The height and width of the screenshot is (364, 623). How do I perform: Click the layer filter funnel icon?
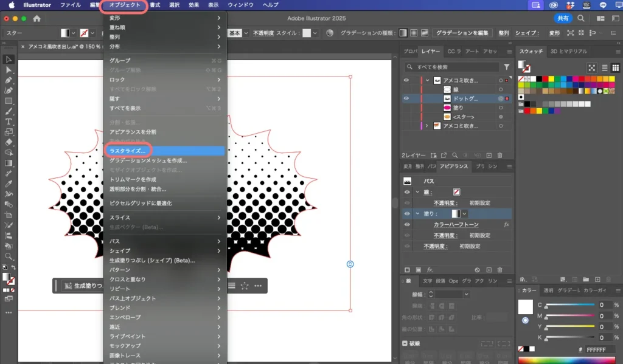click(x=506, y=67)
